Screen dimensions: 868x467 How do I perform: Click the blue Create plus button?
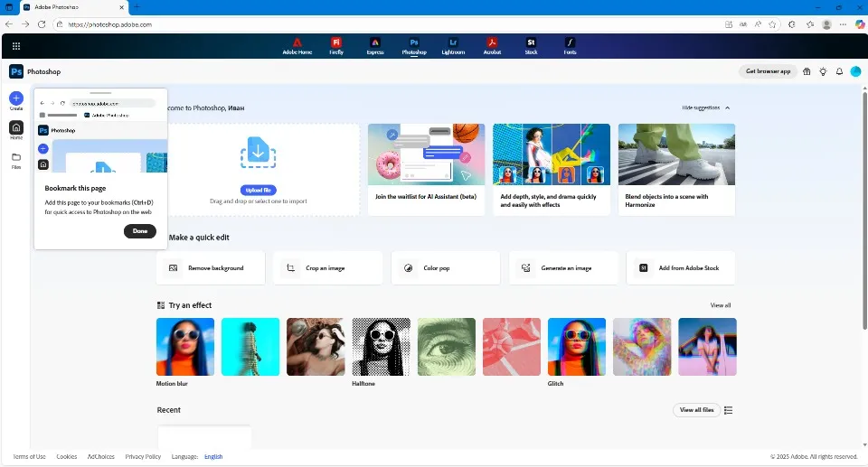point(16,98)
